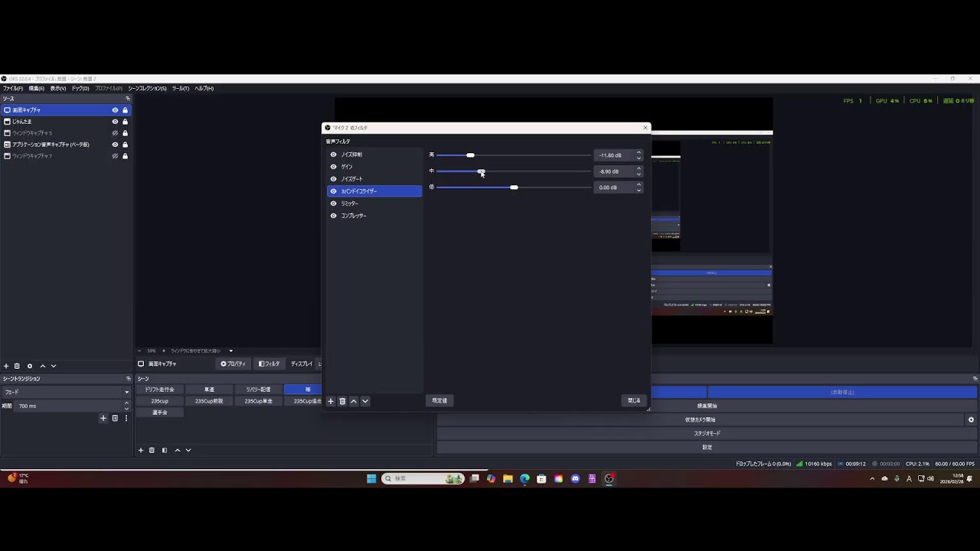
Task: Delete the transition with the trash icon
Action: pyautogui.click(x=115, y=419)
